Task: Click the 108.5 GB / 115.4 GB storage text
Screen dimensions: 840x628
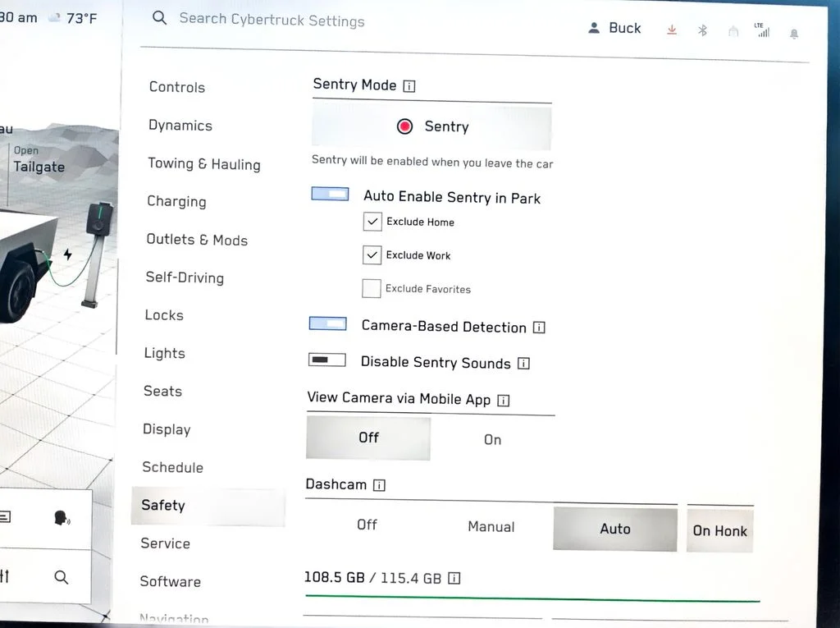Action: coord(372,578)
